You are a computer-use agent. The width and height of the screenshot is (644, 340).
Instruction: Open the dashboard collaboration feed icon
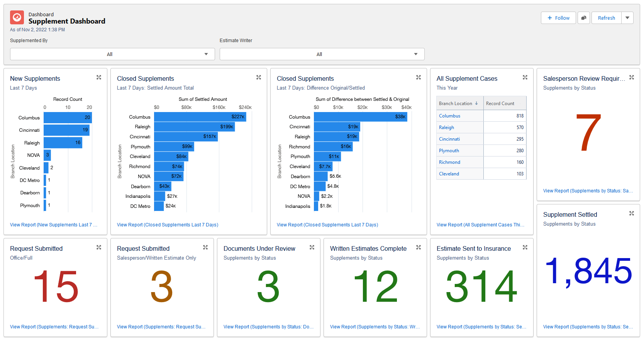pyautogui.click(x=584, y=18)
